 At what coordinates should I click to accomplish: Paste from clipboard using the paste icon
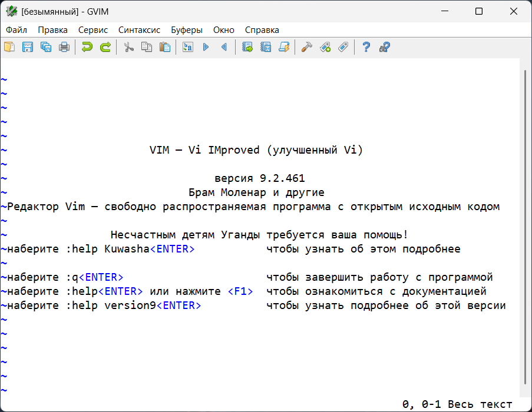[165, 46]
